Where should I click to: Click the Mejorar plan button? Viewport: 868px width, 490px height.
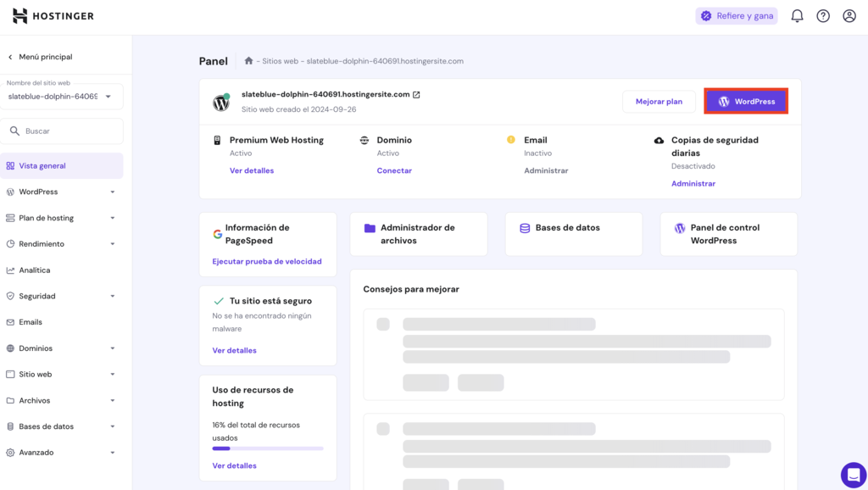click(659, 101)
